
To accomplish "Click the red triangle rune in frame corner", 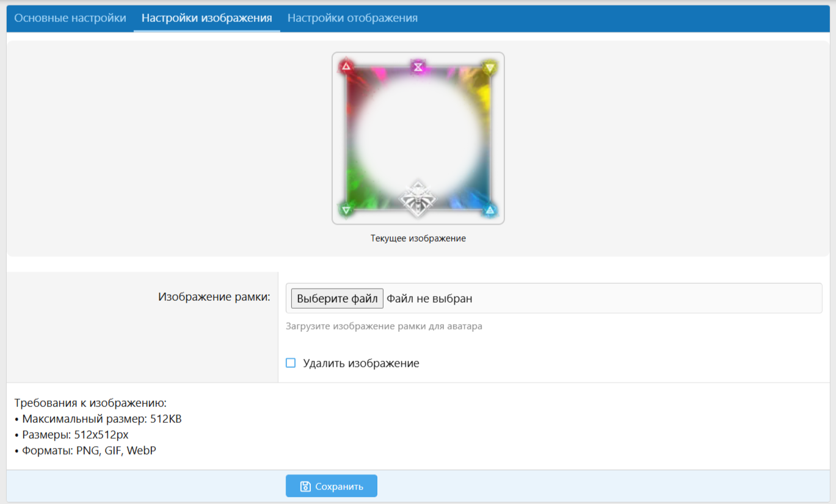I will point(346,66).
